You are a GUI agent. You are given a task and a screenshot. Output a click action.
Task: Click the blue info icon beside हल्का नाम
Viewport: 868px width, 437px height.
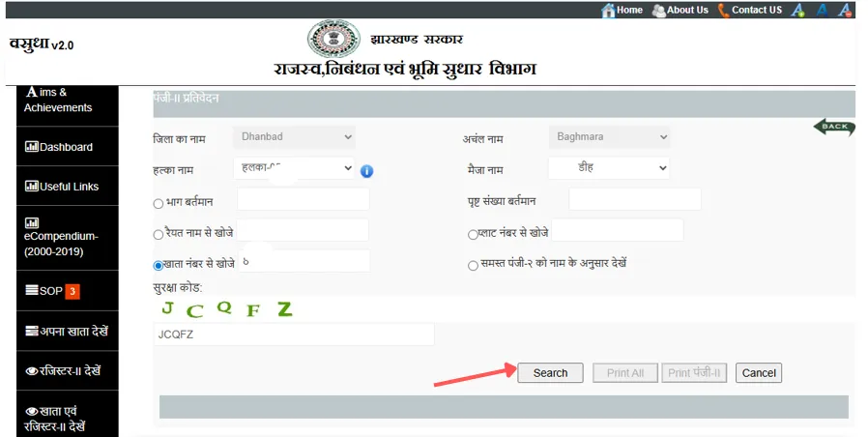pyautogui.click(x=366, y=171)
